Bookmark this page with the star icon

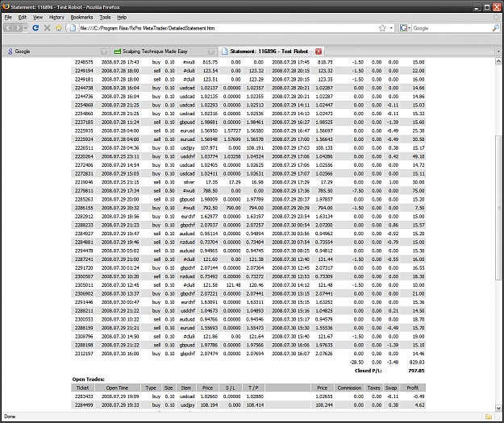[x=382, y=28]
